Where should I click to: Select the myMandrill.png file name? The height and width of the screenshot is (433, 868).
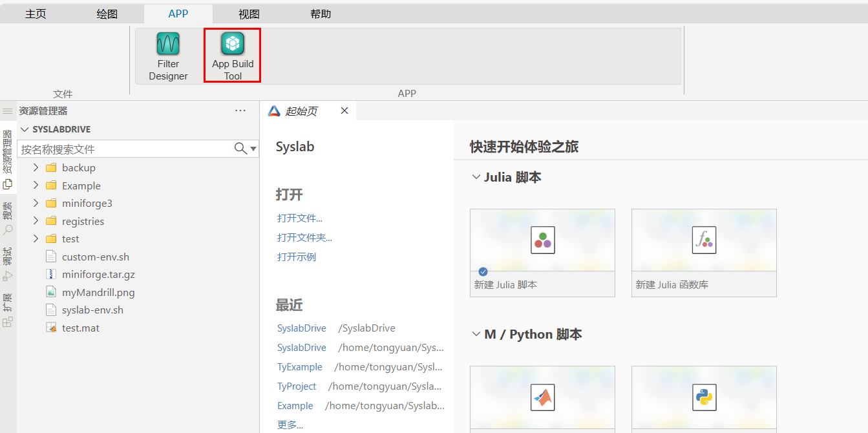[x=98, y=292]
